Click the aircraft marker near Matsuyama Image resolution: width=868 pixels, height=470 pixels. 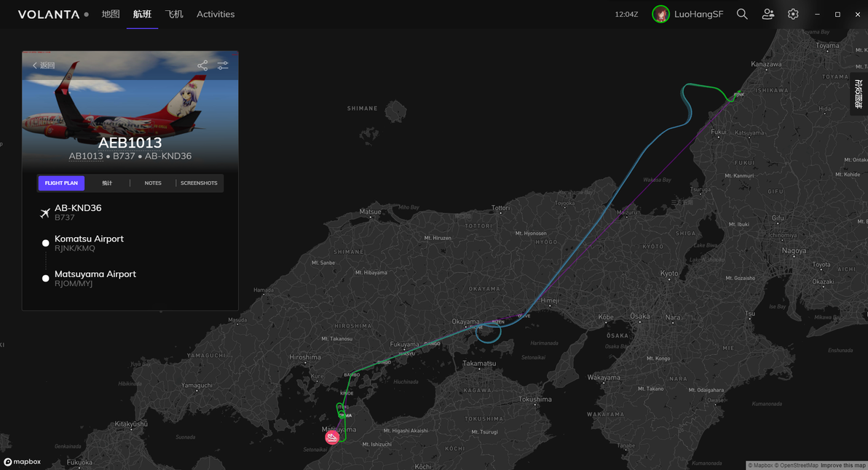click(332, 437)
